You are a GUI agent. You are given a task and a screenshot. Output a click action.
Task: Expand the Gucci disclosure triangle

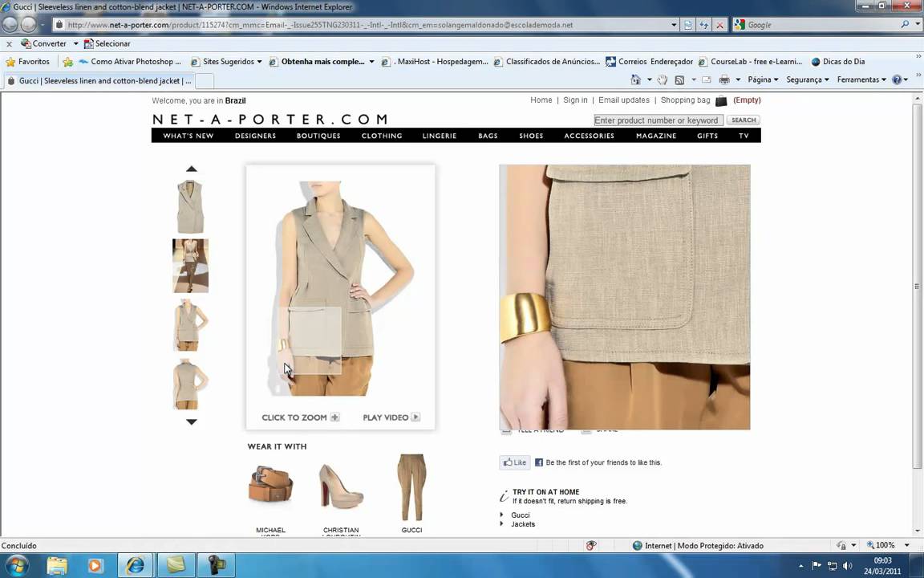coord(502,515)
